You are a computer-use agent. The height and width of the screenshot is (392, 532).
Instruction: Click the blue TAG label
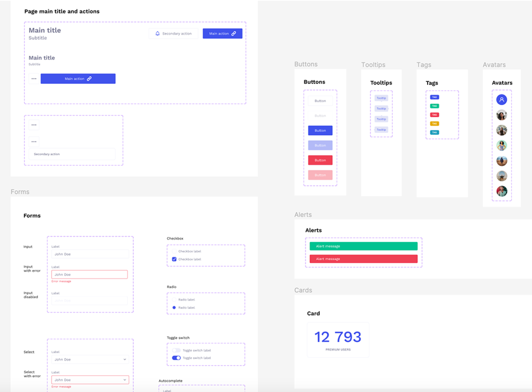tap(434, 97)
